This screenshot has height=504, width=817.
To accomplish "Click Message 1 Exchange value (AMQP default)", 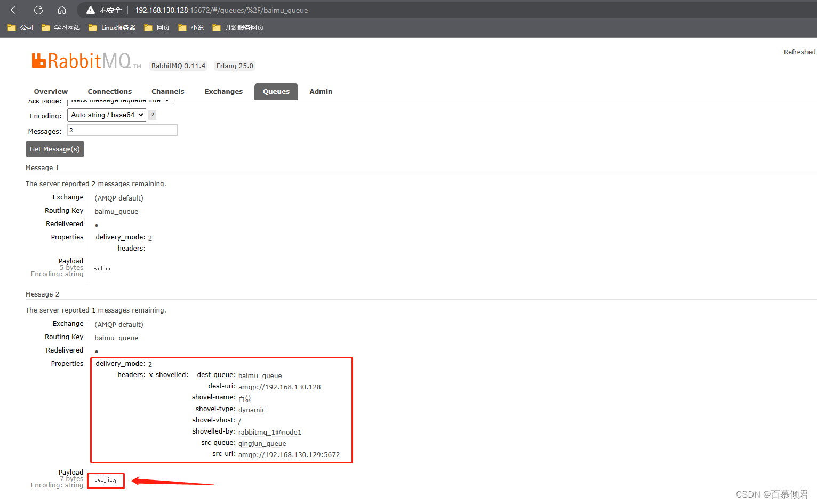I will (x=119, y=198).
